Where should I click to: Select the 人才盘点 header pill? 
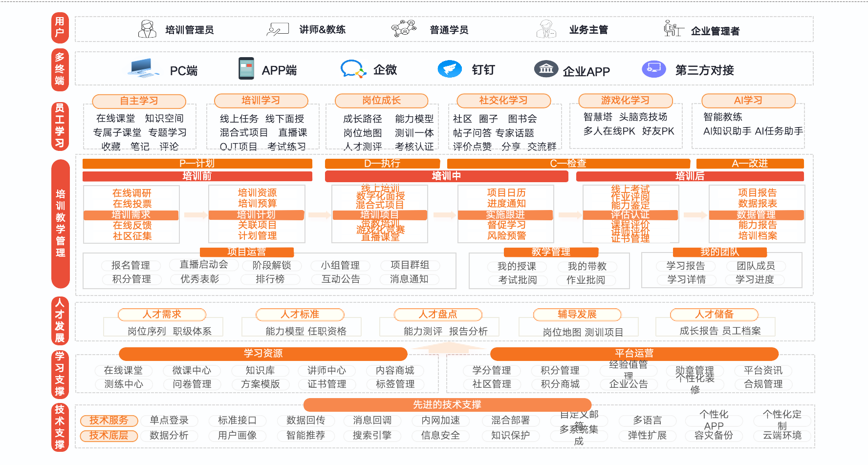438,315
